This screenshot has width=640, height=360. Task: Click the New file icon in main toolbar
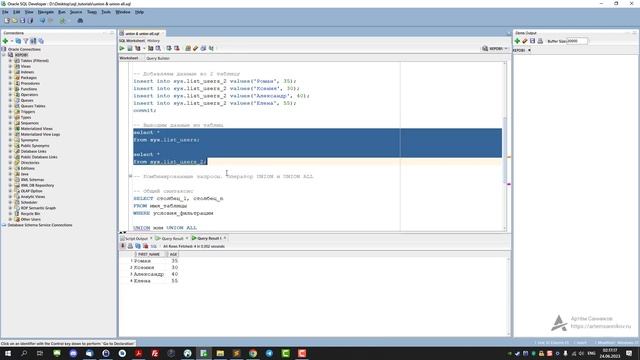click(x=7, y=20)
